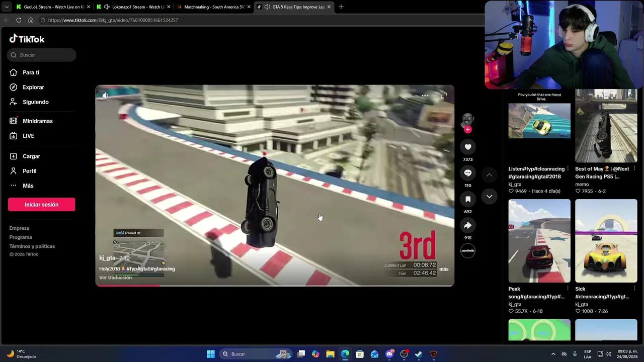Screen dimensions: 644x362
Task: Open options for the 'Sick #cleanracing' video
Action: [x=634, y=289]
